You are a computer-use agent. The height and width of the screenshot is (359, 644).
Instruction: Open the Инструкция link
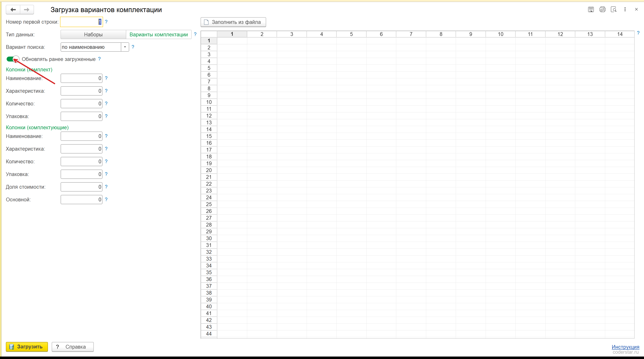pos(625,347)
